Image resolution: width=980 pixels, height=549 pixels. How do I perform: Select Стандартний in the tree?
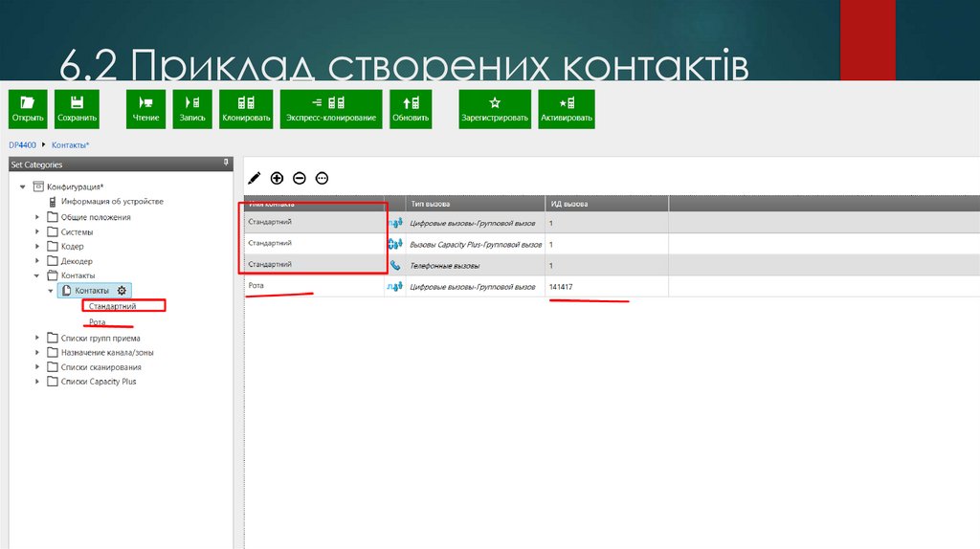point(113,306)
